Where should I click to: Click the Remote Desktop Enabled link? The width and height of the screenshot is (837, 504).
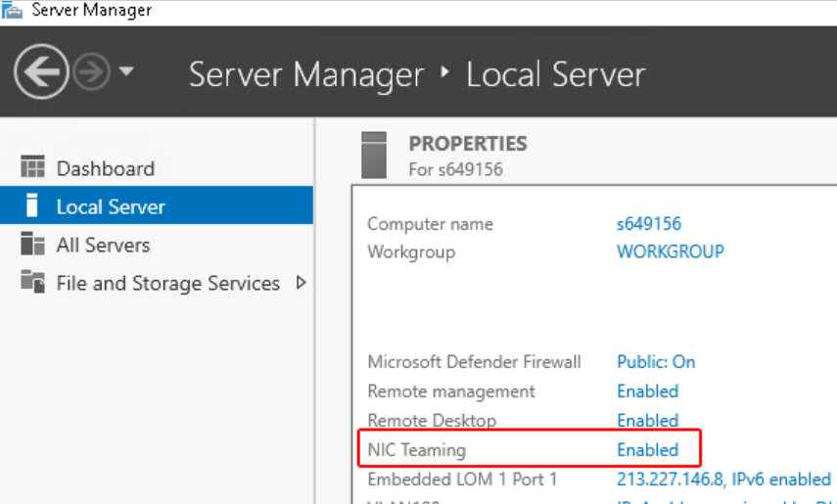tap(647, 421)
